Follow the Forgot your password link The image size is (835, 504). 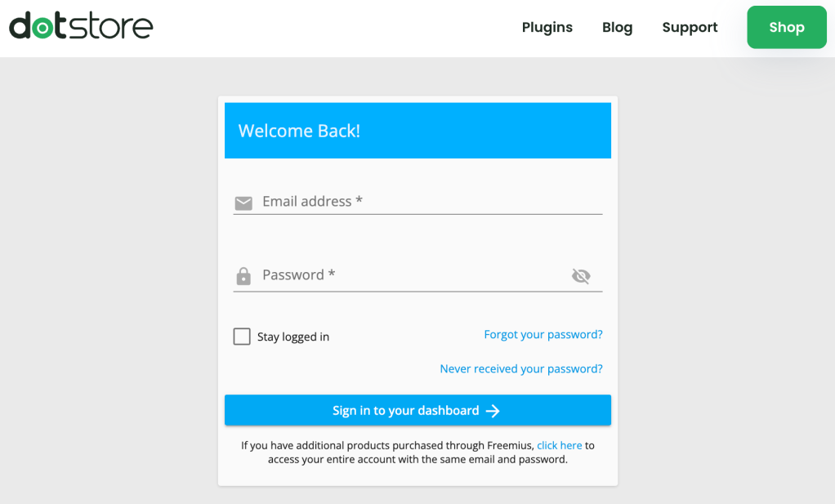(x=543, y=334)
